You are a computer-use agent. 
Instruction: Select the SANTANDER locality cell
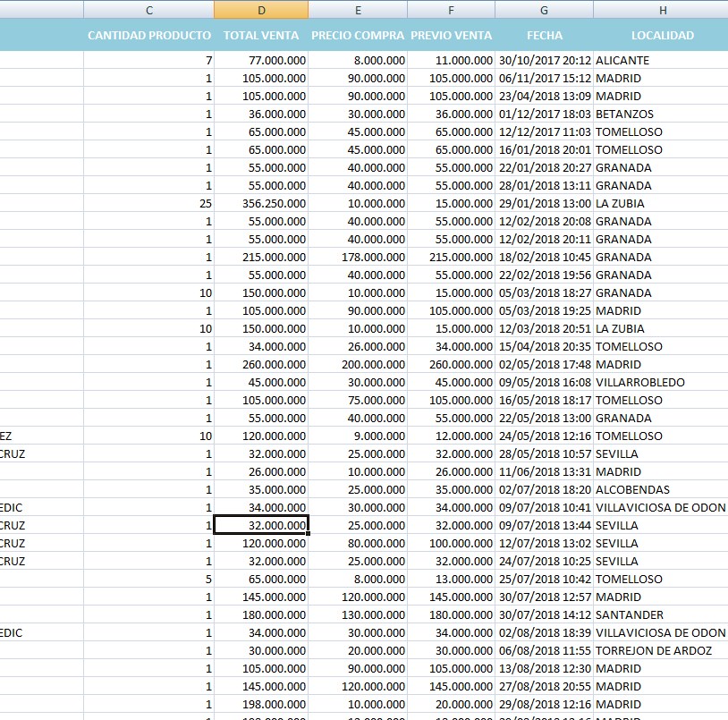663,615
